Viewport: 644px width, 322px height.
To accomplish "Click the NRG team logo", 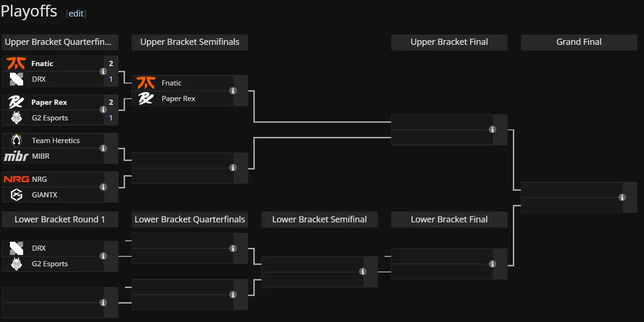I will coord(17,179).
